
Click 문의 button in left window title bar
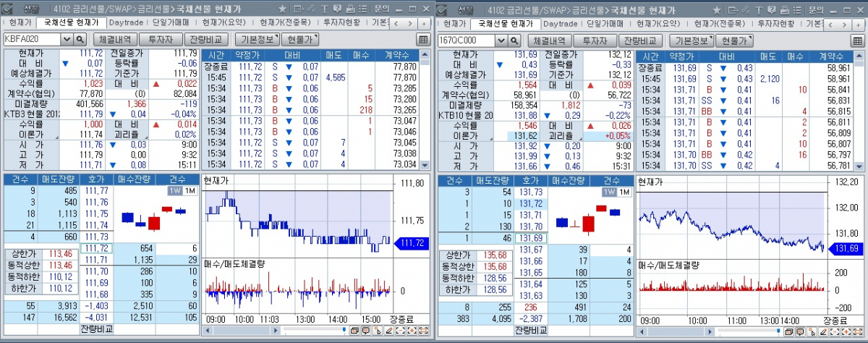[382, 9]
